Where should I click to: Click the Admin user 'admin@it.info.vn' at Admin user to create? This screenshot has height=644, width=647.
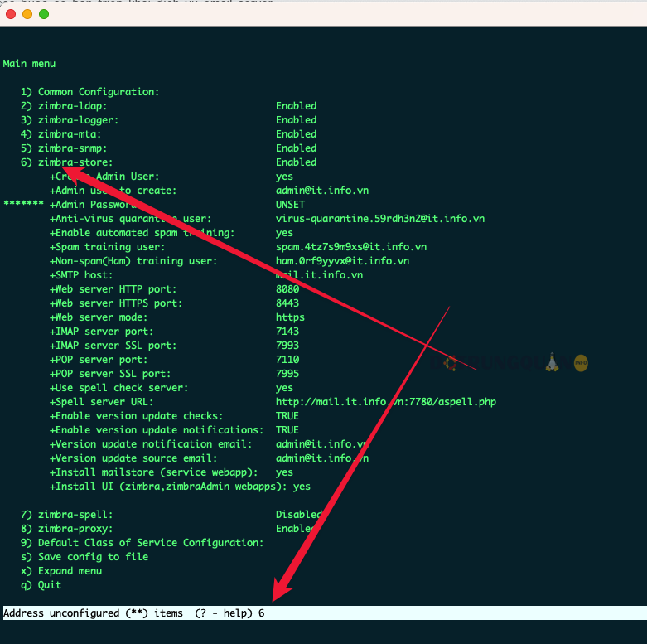click(322, 191)
